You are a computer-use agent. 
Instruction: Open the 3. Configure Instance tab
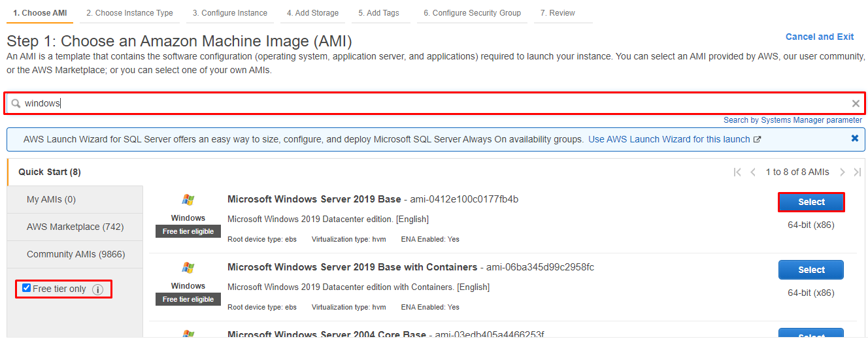tap(230, 13)
